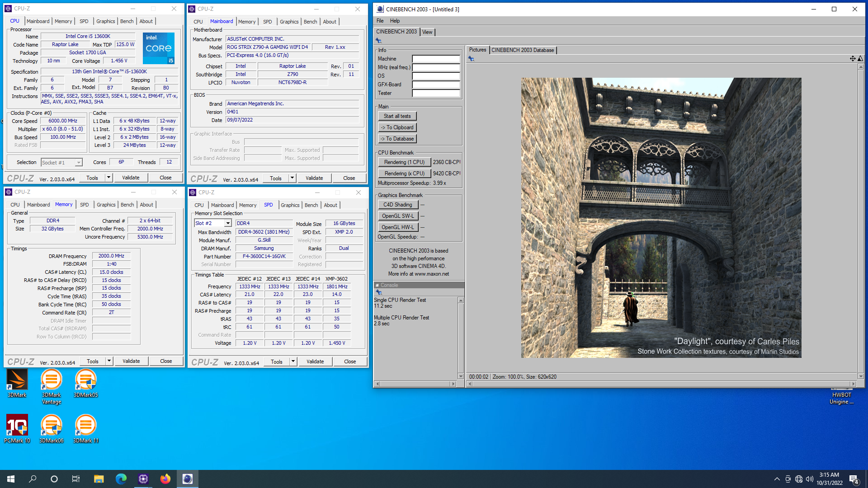This screenshot has height=488, width=868.
Task: Open the notification center icon
Action: pyautogui.click(x=854, y=479)
